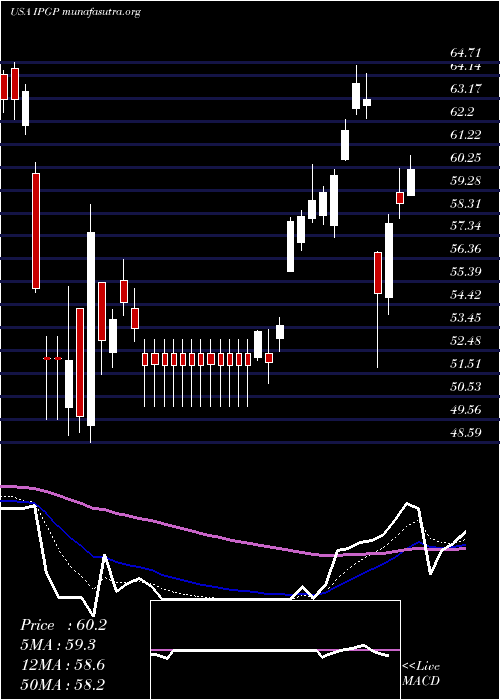
Task: Click the 52.48 price axis label
Action: pos(466,341)
